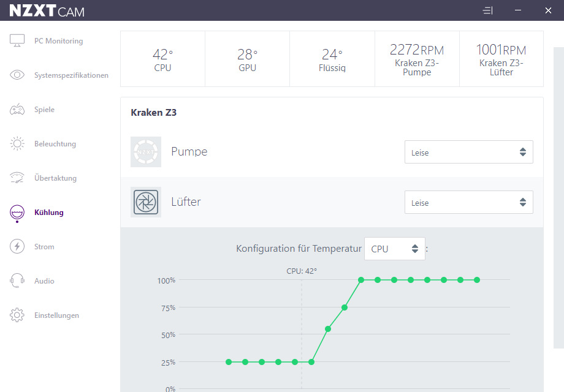The height and width of the screenshot is (392, 564).
Task: Select the Beleuchtung sun icon
Action: tap(17, 143)
